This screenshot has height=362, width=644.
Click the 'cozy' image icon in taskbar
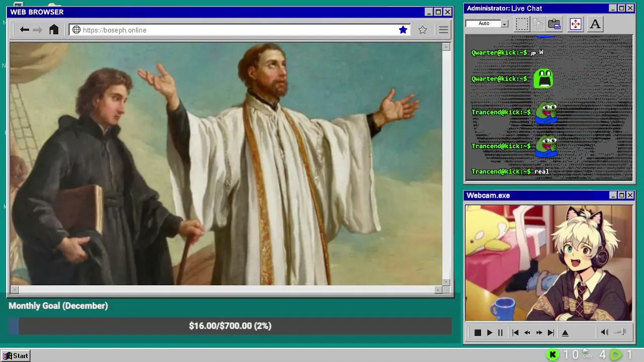tap(587, 354)
